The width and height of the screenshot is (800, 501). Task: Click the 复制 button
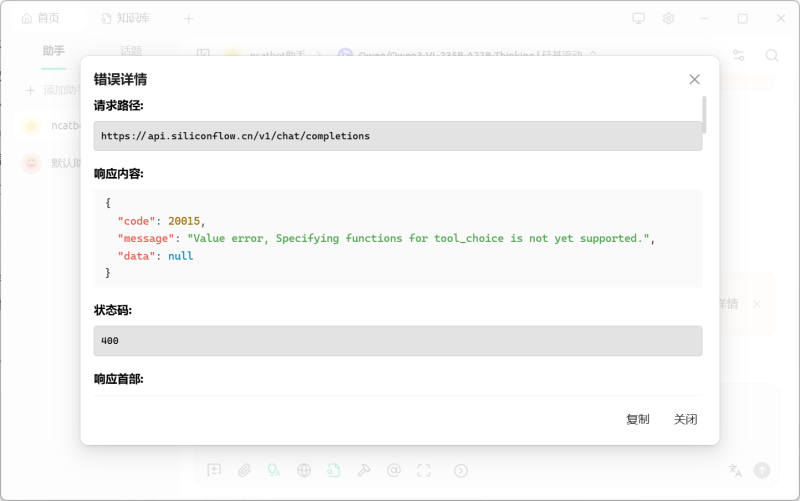click(x=637, y=419)
